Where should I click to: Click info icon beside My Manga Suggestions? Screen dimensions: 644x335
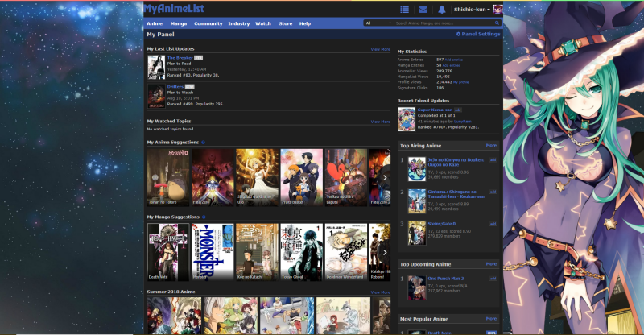204,217
